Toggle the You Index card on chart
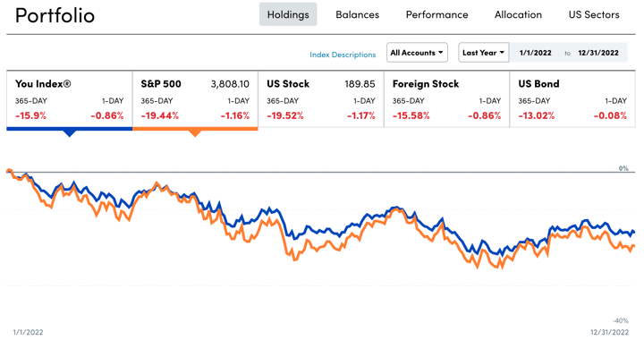Viewport: 644px width, 340px height. tap(70, 99)
